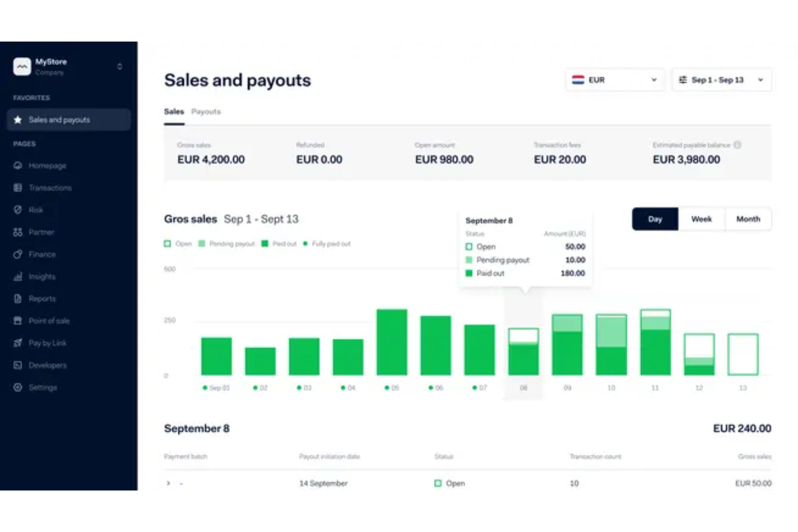Open the EUR currency dropdown
Image resolution: width=798 pixels, height=532 pixels.
click(615, 80)
